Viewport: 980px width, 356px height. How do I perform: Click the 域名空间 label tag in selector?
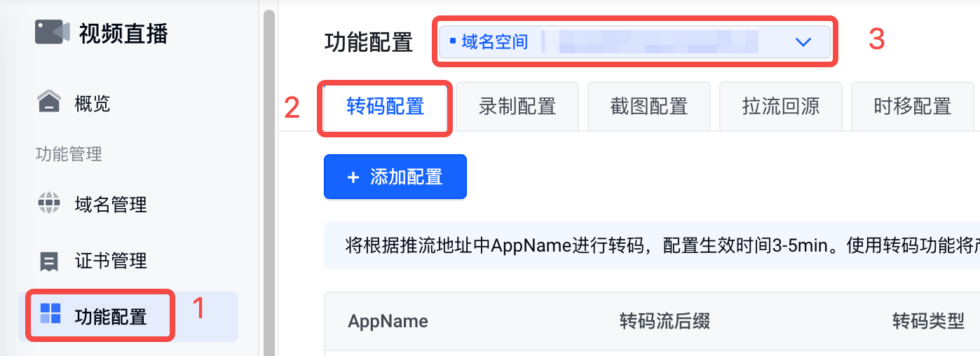pos(489,42)
